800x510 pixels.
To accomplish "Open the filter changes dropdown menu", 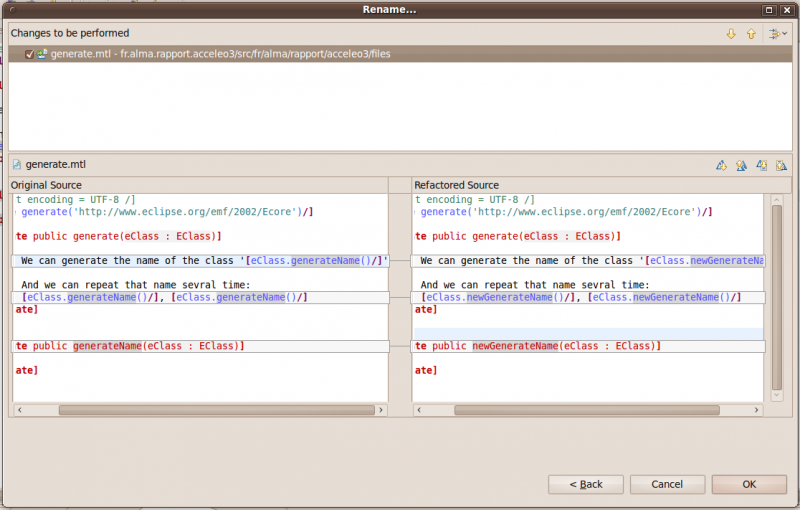I will pyautogui.click(x=777, y=34).
